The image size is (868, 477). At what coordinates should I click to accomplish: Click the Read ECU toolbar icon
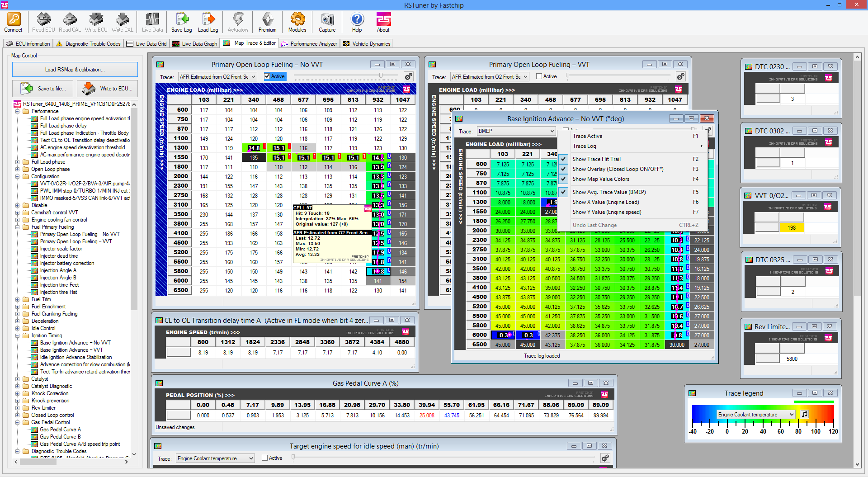(x=43, y=23)
